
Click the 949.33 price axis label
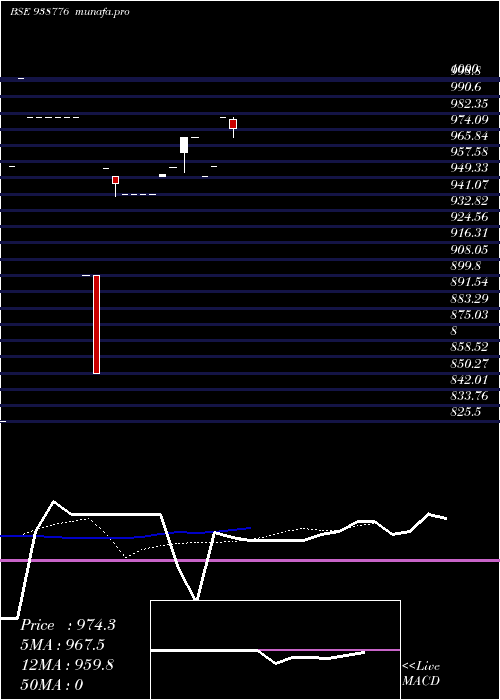[x=469, y=168]
